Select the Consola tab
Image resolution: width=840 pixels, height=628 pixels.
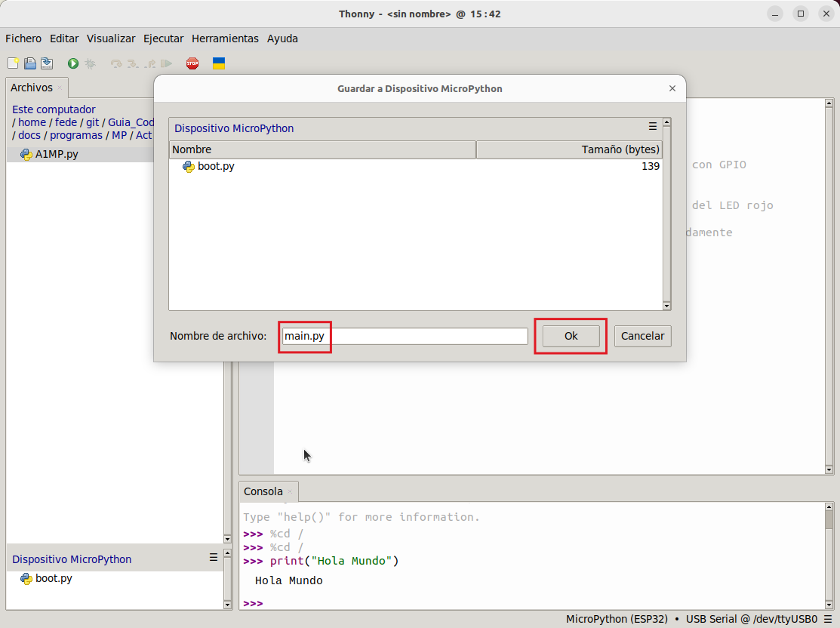click(263, 491)
